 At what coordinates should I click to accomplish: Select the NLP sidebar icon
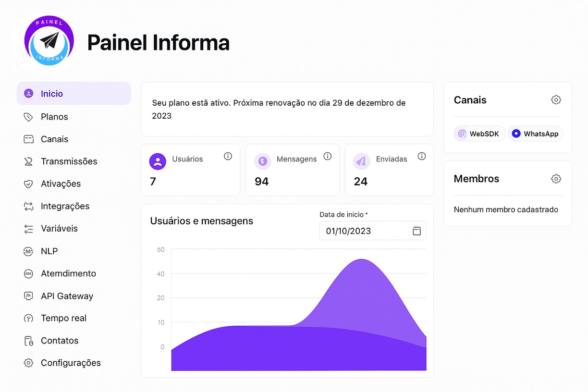coord(28,251)
